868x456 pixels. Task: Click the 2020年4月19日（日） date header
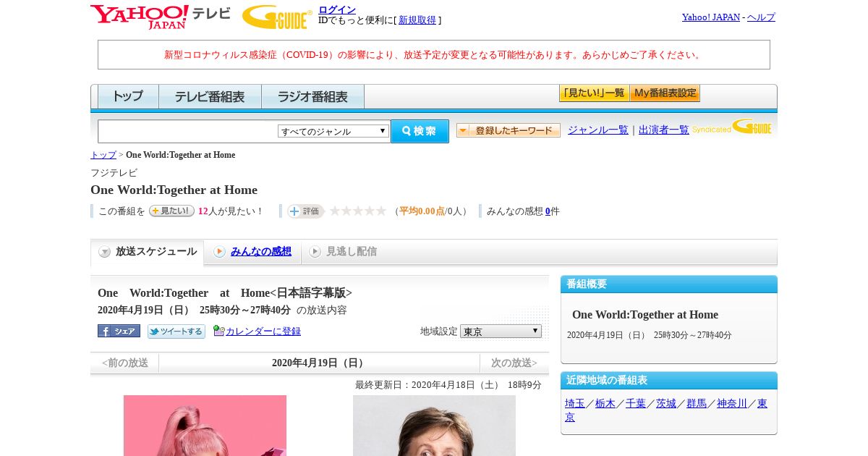coord(319,363)
